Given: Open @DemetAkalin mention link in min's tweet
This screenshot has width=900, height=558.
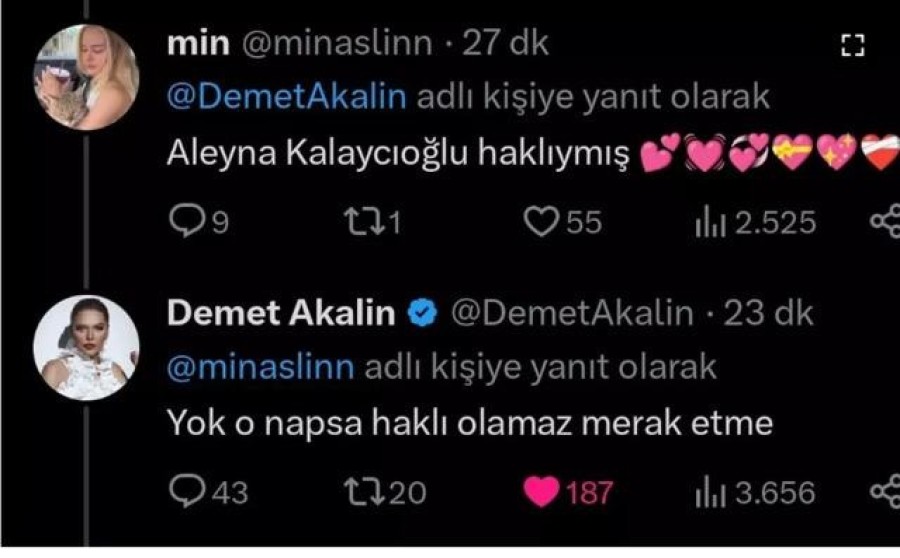Looking at the screenshot, I should click(287, 97).
